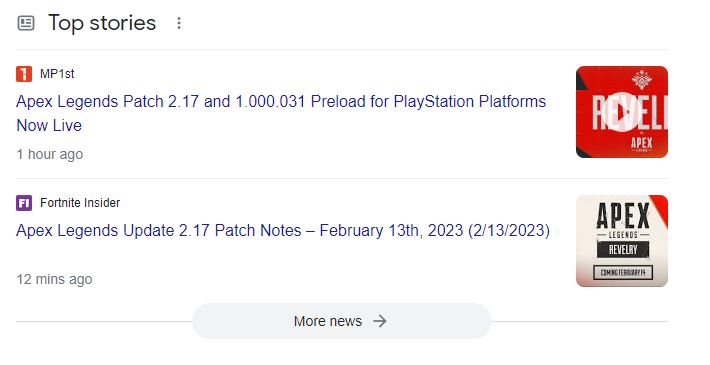Viewport: 710px width, 365px height.
Task: Click the '12 mins ago' timestamp
Action: coord(54,279)
